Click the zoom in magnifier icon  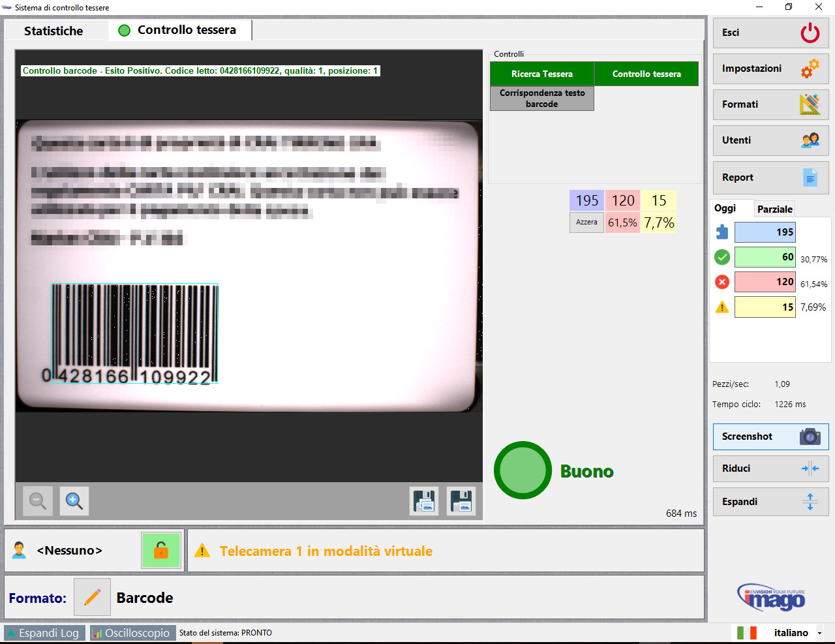tap(74, 501)
